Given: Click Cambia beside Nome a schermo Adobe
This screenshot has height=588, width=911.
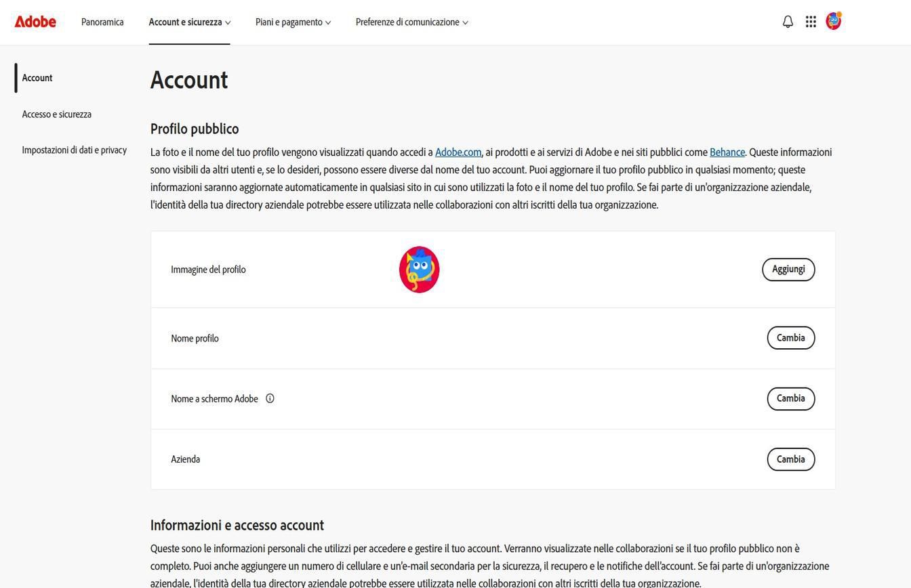Looking at the screenshot, I should (x=790, y=398).
